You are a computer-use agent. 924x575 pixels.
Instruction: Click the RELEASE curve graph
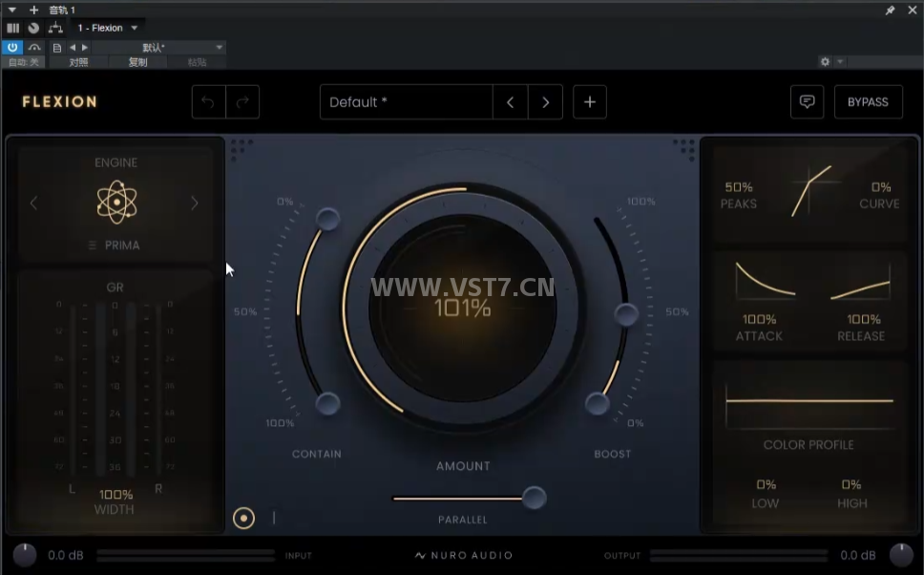coord(860,284)
